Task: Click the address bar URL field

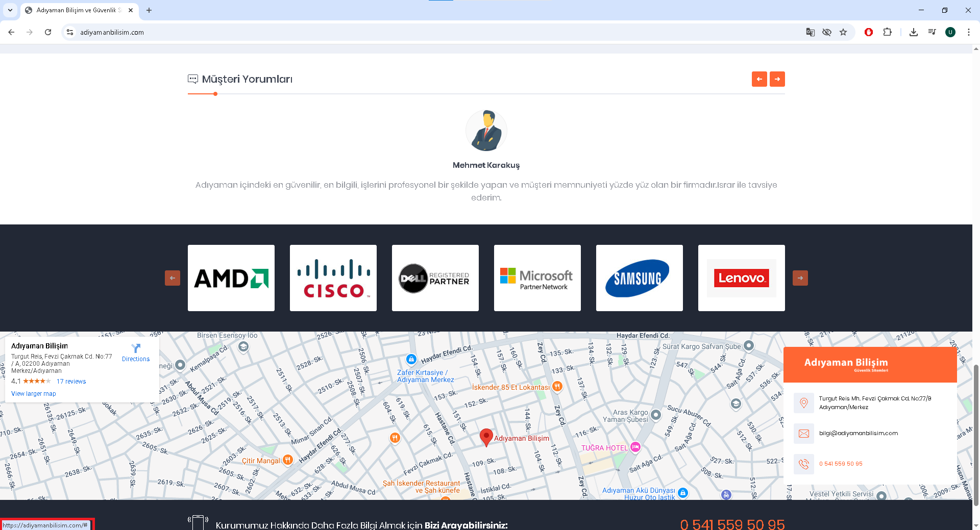Action: click(439, 32)
